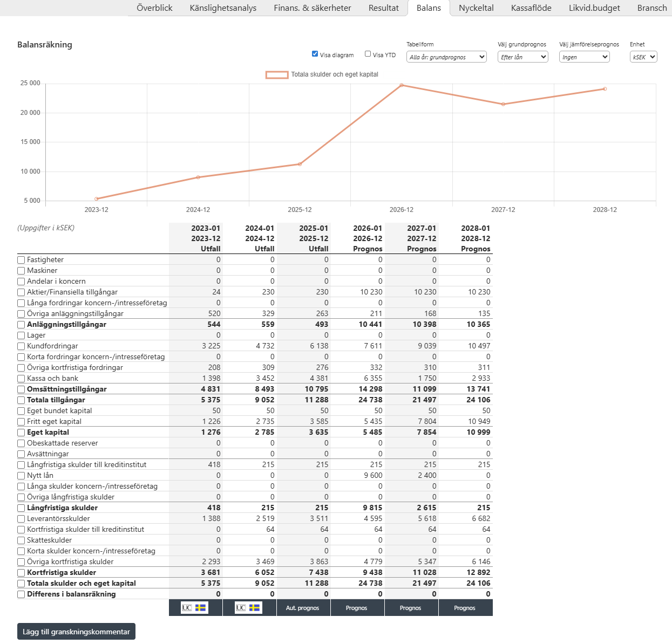Check the Lager row checkbox
The width and height of the screenshot is (672, 644).
click(x=21, y=335)
